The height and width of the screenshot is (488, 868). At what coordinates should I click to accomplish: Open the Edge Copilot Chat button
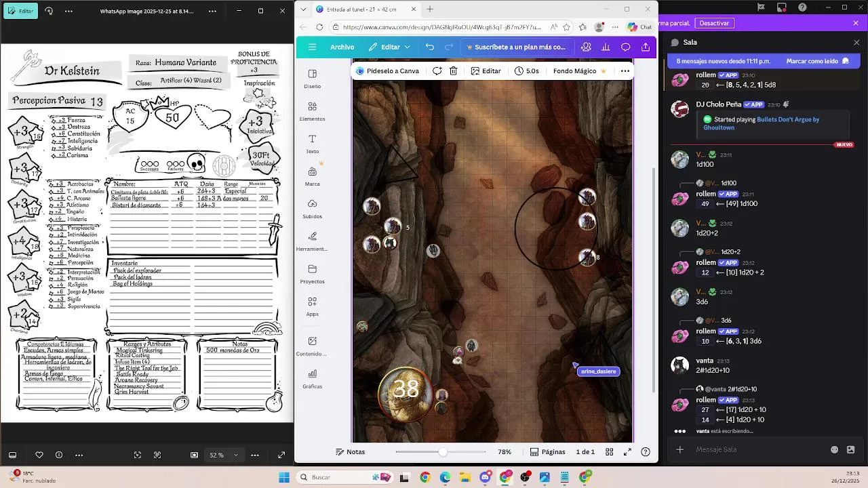point(639,27)
